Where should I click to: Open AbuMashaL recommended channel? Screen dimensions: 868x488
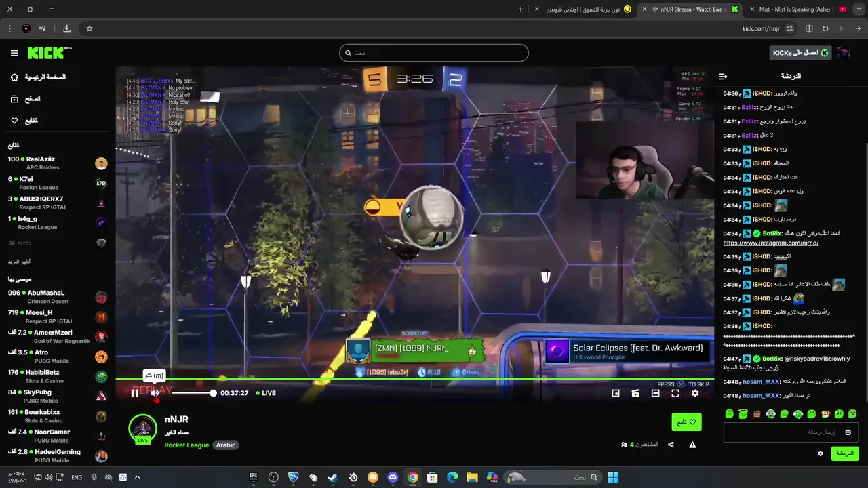[58, 297]
